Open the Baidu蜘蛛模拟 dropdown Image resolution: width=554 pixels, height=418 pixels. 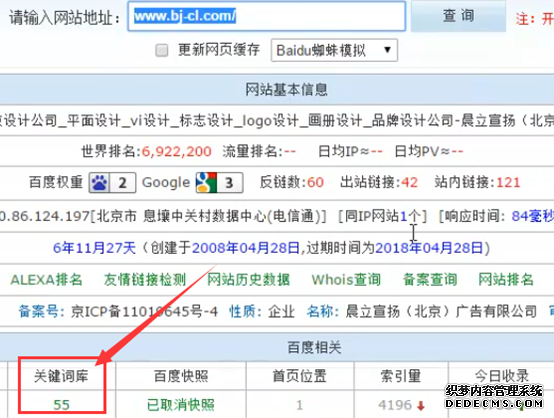(334, 50)
